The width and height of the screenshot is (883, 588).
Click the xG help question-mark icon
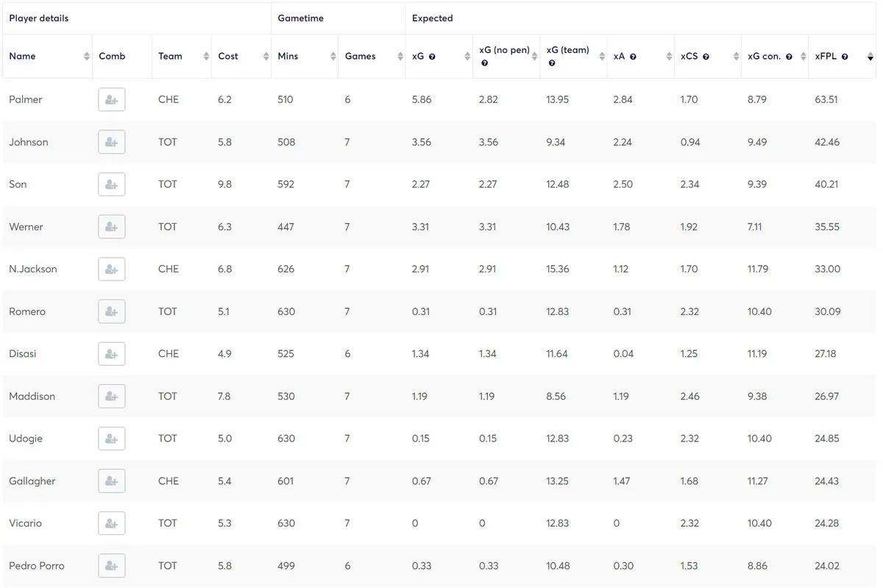coord(432,57)
